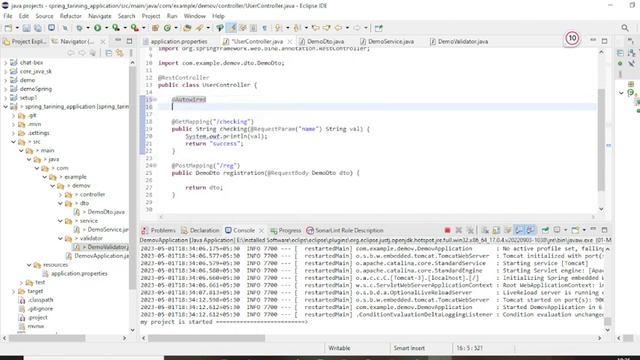Click the 'Smart Insert' status bar entry
Viewport: 640px width, 360px height.
coord(409,348)
